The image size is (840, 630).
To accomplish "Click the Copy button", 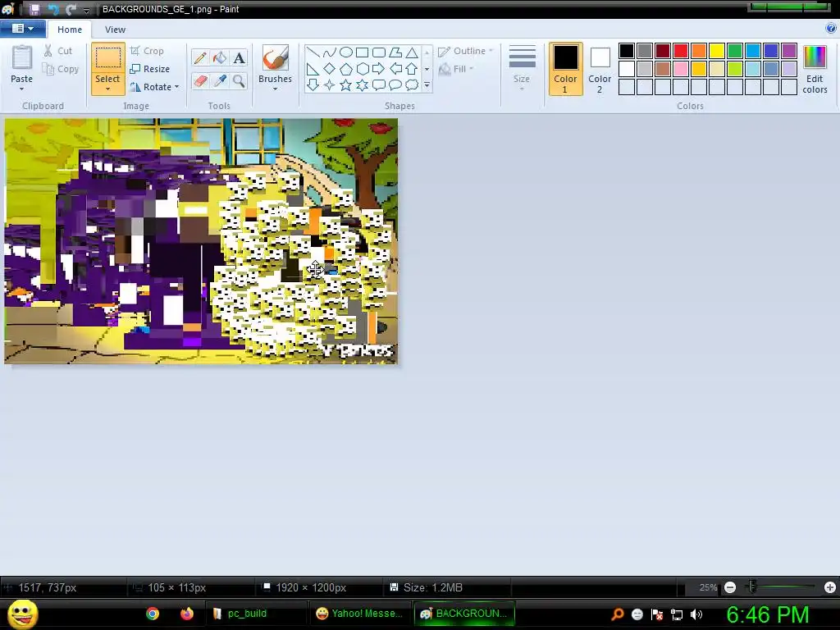I will pyautogui.click(x=61, y=69).
